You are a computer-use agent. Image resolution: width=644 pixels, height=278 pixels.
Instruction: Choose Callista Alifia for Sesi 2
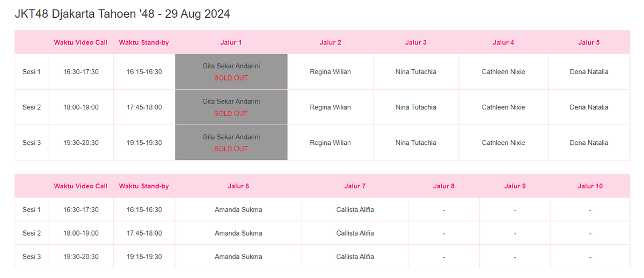[355, 233]
